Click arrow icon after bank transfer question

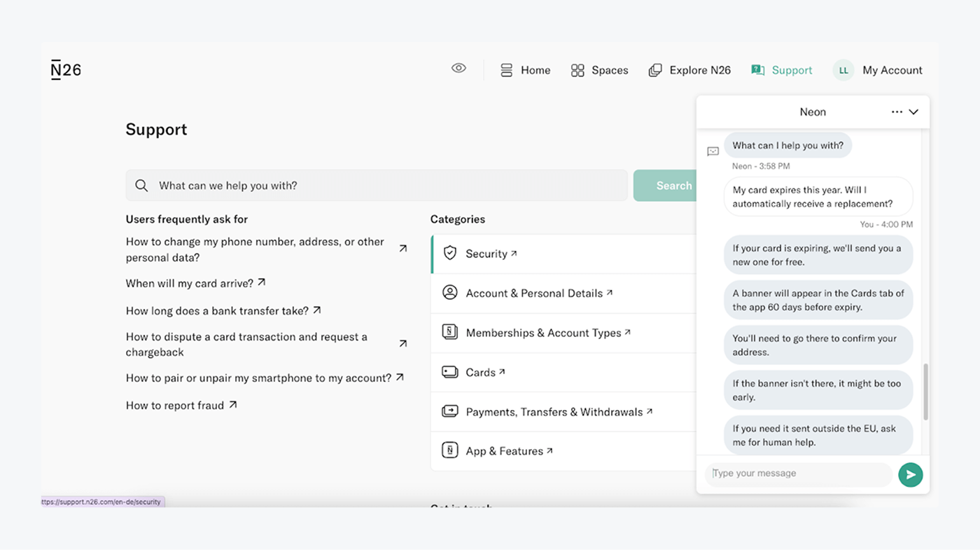pos(317,309)
